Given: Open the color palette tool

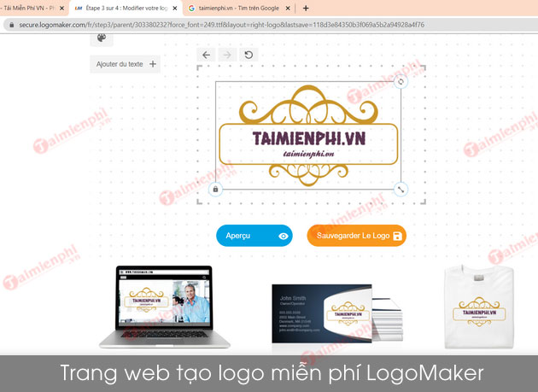Looking at the screenshot, I should pos(102,38).
